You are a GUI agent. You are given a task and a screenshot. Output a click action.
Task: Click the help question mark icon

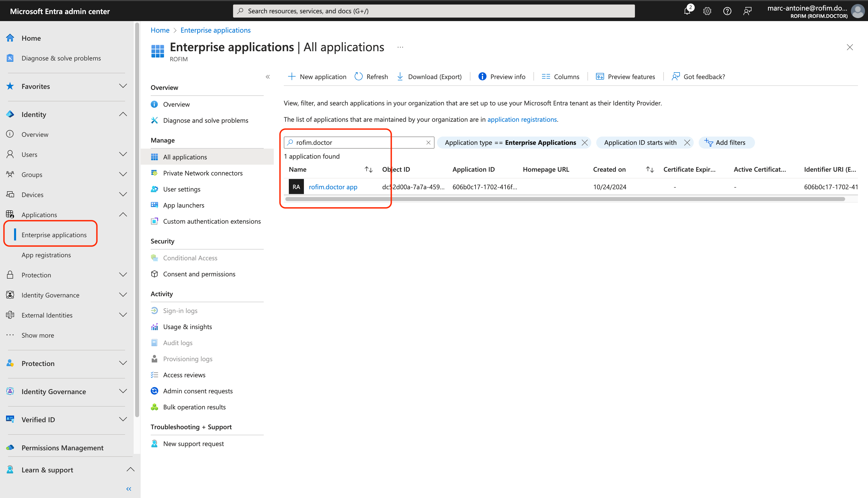click(x=727, y=11)
